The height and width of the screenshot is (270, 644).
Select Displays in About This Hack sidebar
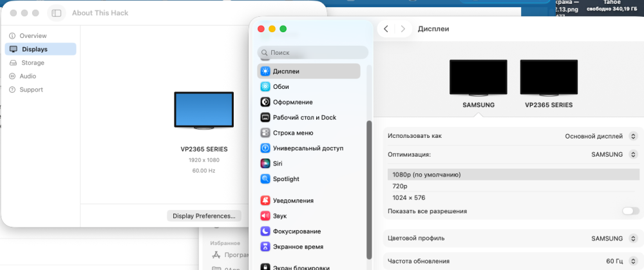tap(41, 49)
